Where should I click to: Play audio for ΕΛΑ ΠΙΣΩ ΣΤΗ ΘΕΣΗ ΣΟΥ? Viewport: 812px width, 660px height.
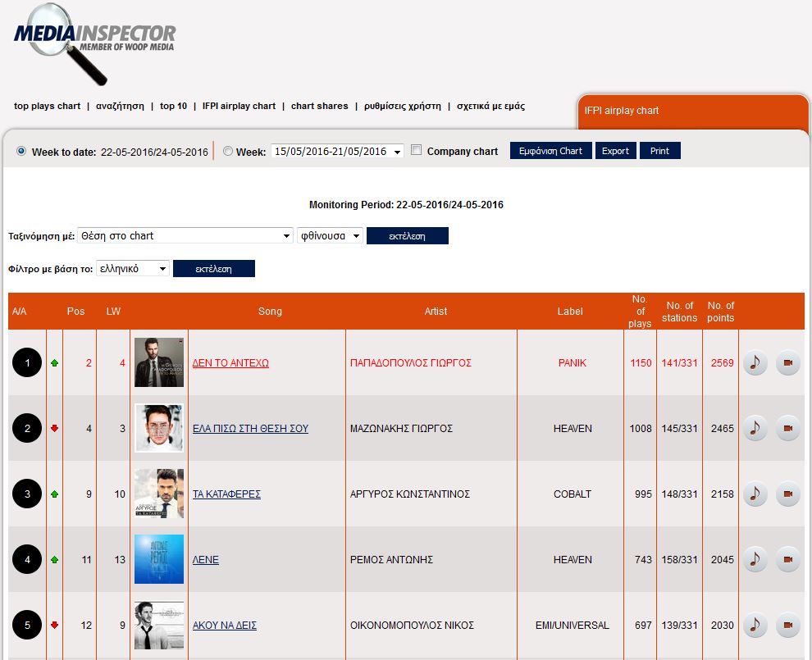coord(755,428)
